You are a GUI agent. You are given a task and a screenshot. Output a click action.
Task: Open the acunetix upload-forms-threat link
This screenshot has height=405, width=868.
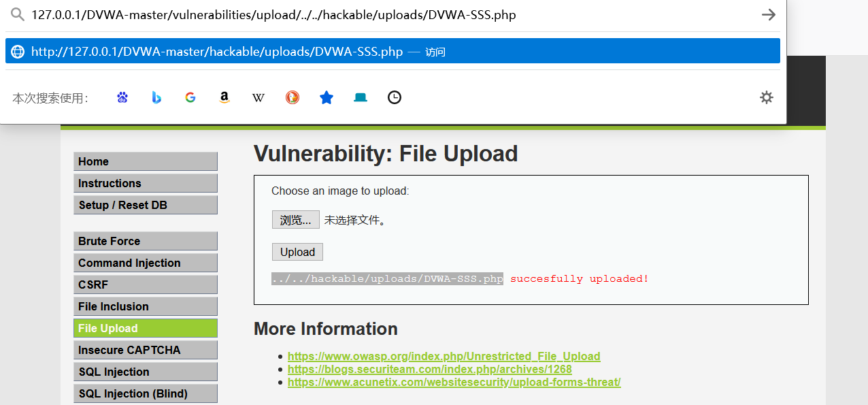tap(454, 382)
